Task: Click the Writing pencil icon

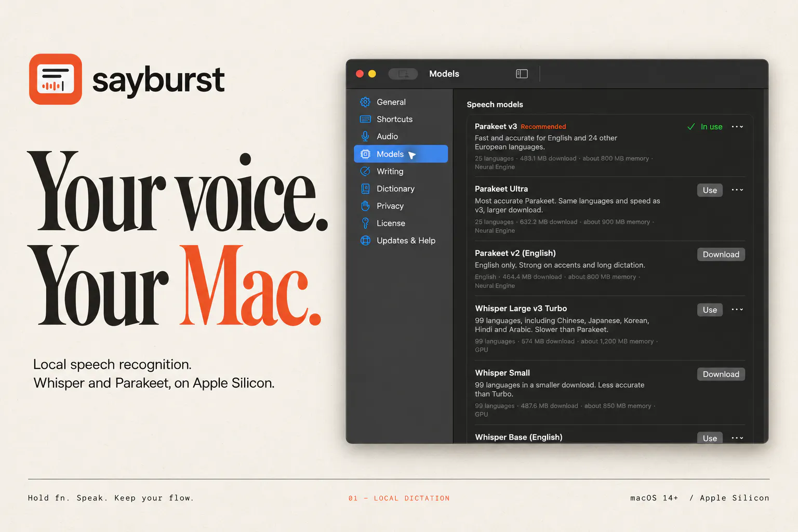Action: coord(365,171)
